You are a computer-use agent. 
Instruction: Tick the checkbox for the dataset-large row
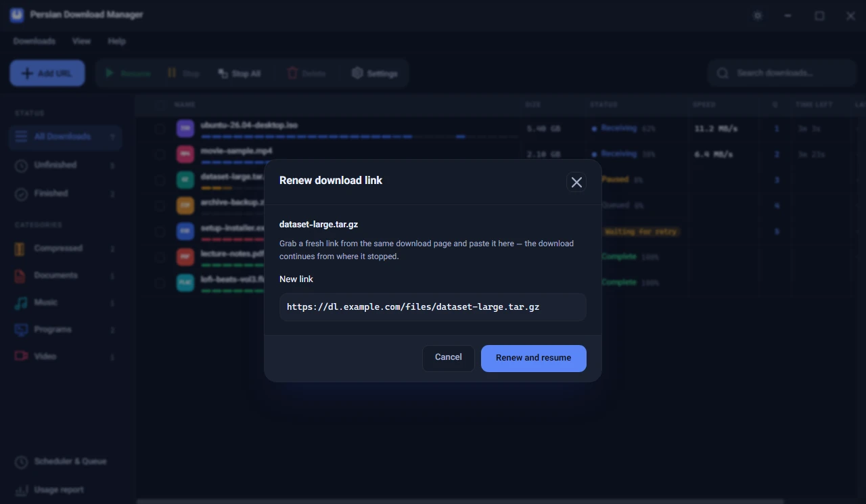pos(160,180)
